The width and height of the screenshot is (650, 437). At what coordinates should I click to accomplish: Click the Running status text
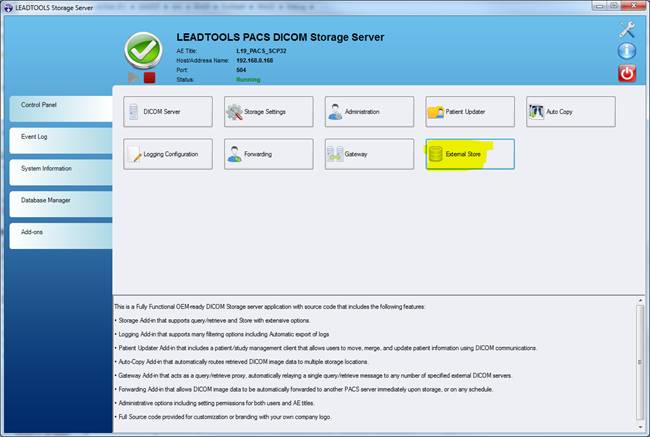[248, 80]
